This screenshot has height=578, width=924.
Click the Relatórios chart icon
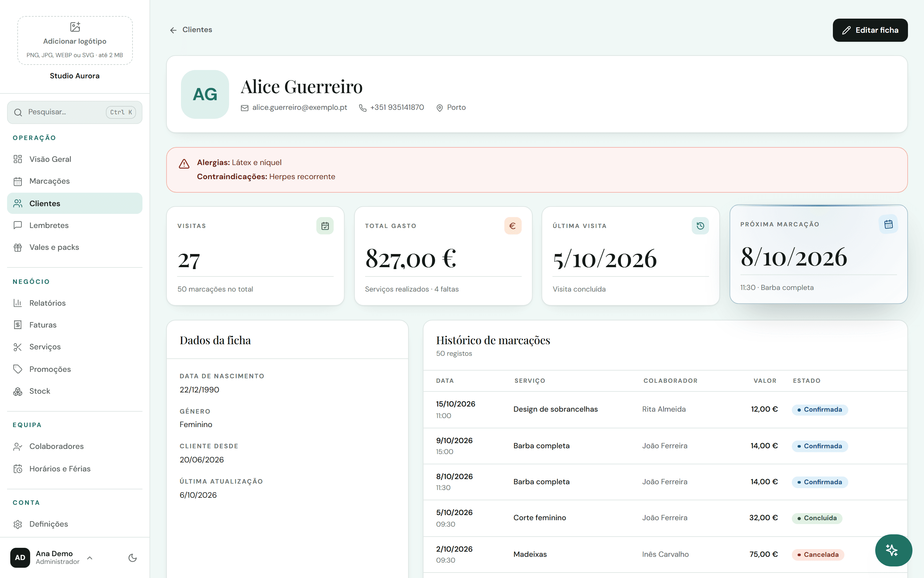tap(18, 303)
